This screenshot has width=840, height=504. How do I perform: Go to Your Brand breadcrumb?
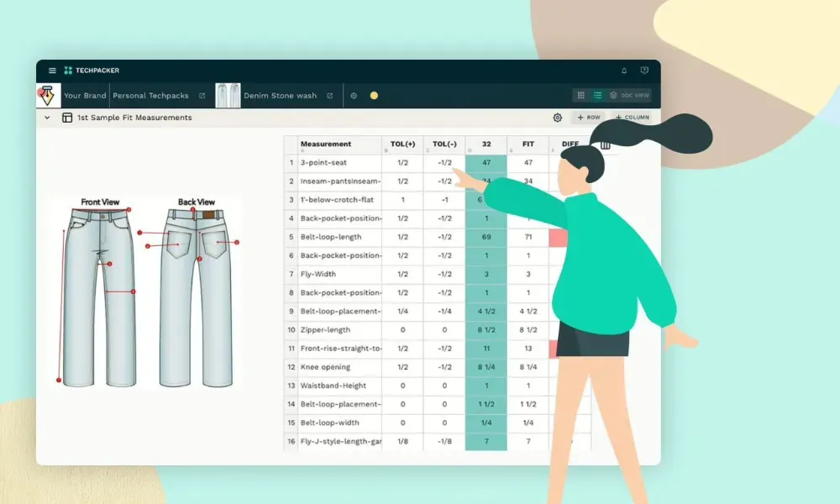85,96
